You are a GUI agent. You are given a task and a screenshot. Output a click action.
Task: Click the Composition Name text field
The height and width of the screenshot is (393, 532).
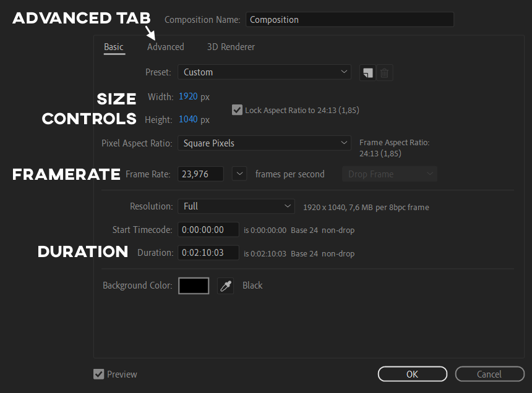click(350, 20)
